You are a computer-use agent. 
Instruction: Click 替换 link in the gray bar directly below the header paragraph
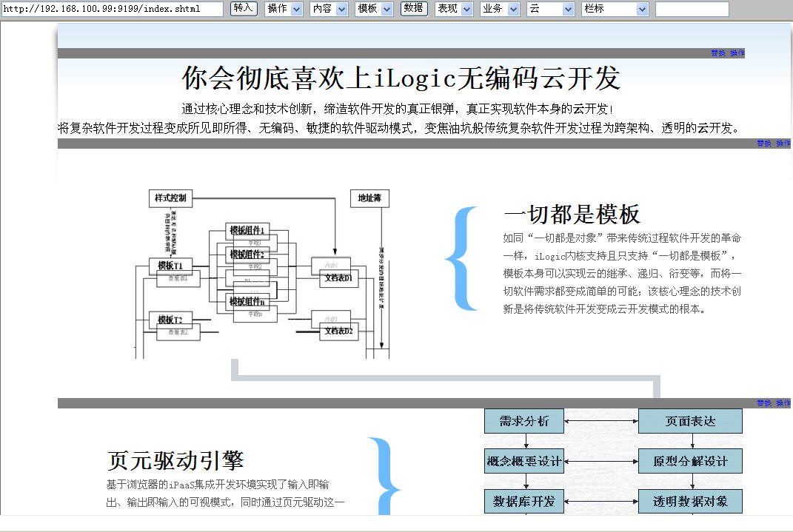(x=764, y=144)
